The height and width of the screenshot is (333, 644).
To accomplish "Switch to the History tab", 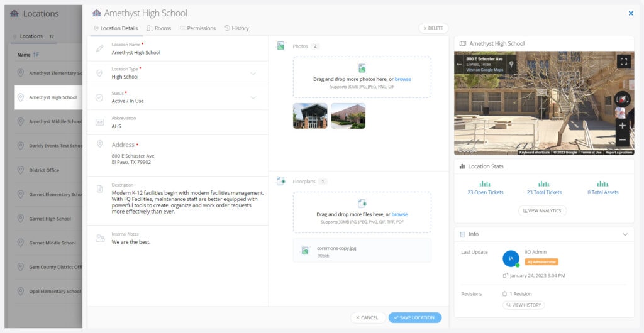I will [x=236, y=28].
